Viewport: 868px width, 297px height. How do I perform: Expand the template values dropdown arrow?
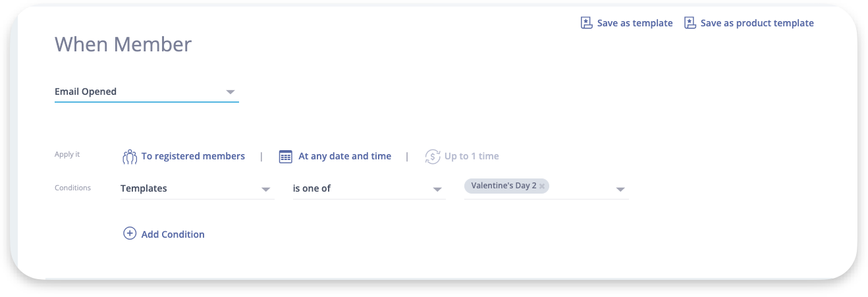[620, 190]
